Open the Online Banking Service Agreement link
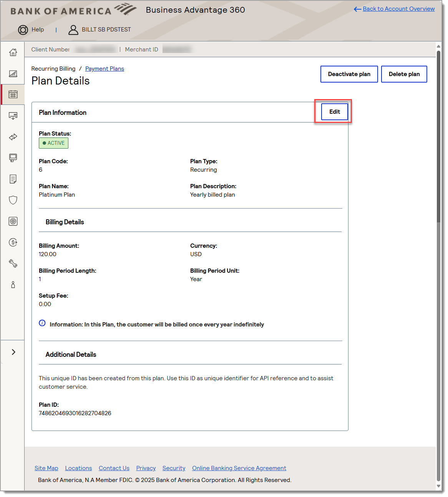The image size is (448, 497). click(x=239, y=468)
